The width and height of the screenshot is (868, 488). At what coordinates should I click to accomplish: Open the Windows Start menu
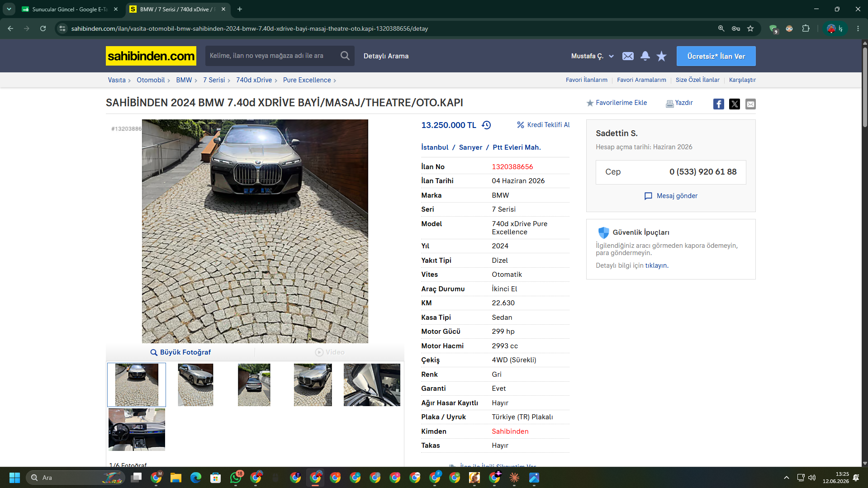pyautogui.click(x=14, y=478)
